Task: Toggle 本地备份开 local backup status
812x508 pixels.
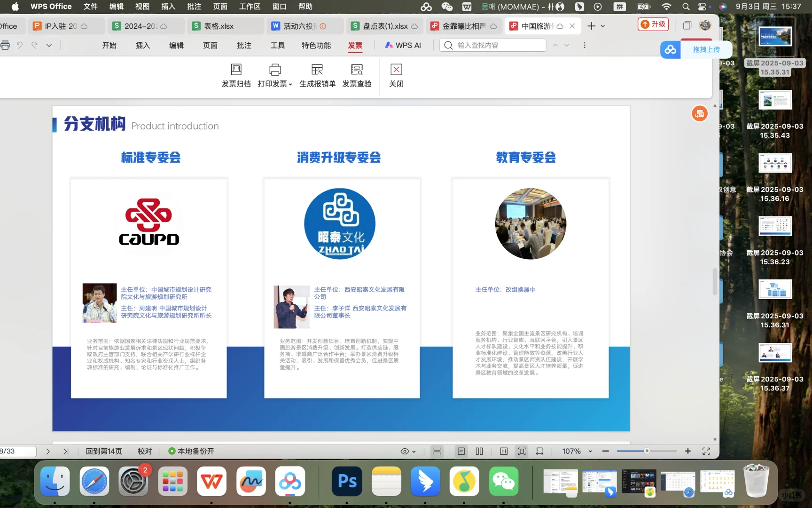Action: (190, 451)
